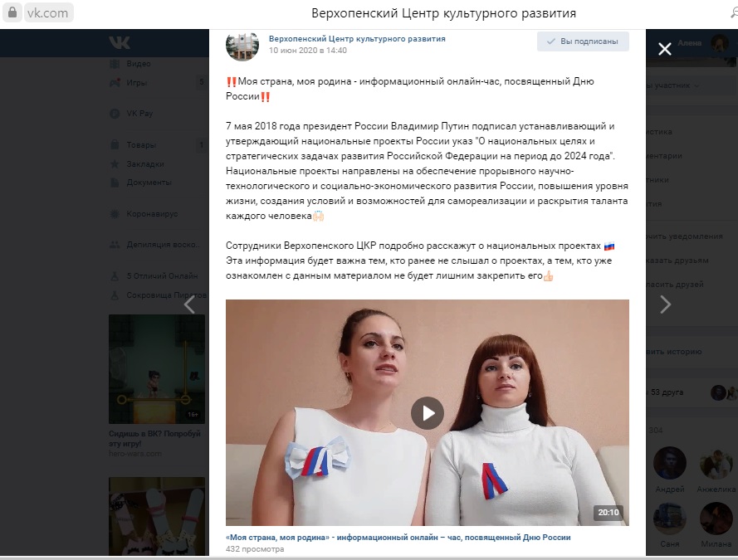
Task: Click the lock icon in address bar
Action: 12,12
